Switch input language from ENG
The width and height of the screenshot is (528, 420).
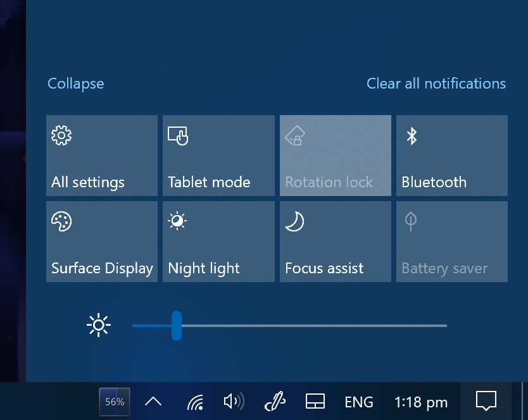point(358,402)
